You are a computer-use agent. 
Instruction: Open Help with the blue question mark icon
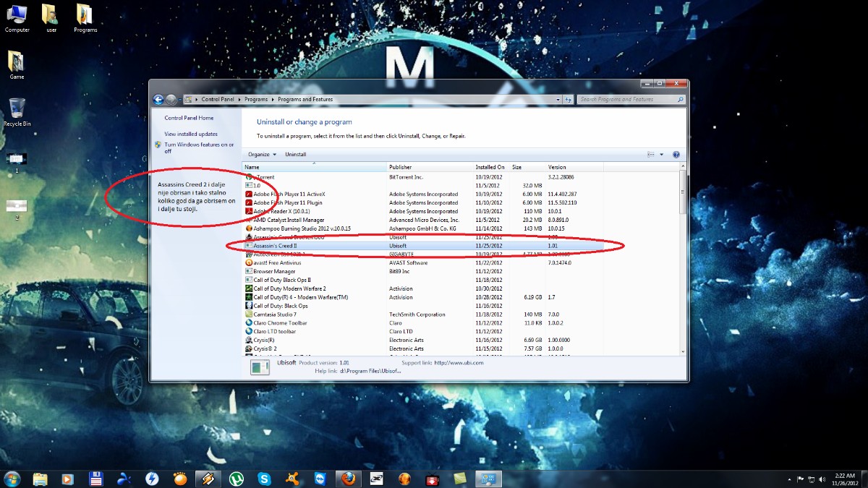[676, 155]
